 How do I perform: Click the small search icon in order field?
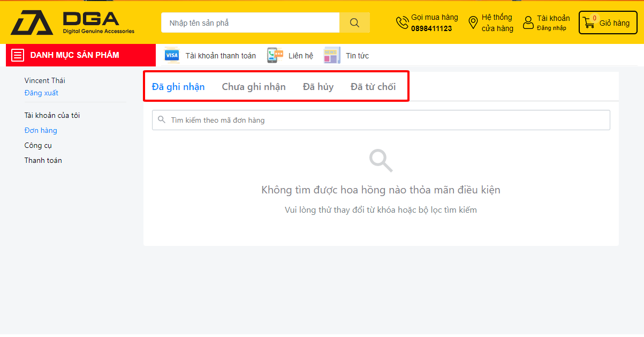click(161, 120)
